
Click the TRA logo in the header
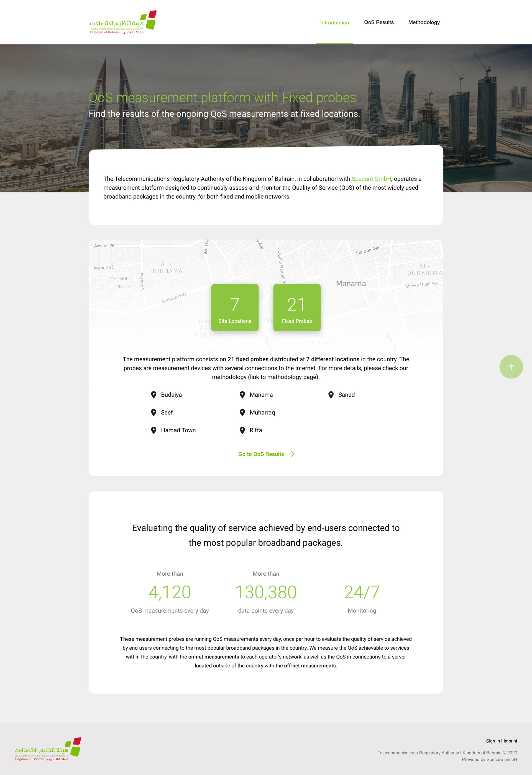[123, 22]
